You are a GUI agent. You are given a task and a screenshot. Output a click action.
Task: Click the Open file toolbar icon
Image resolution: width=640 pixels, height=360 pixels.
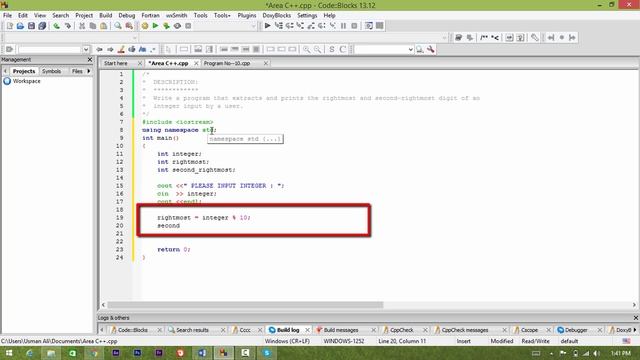coord(20,26)
